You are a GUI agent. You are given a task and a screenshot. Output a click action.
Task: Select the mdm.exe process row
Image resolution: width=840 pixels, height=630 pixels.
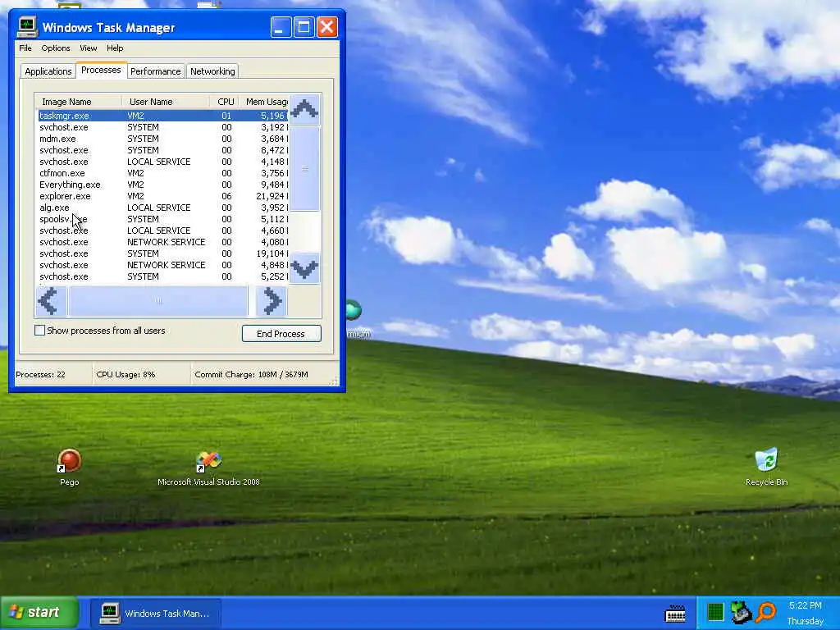point(163,139)
